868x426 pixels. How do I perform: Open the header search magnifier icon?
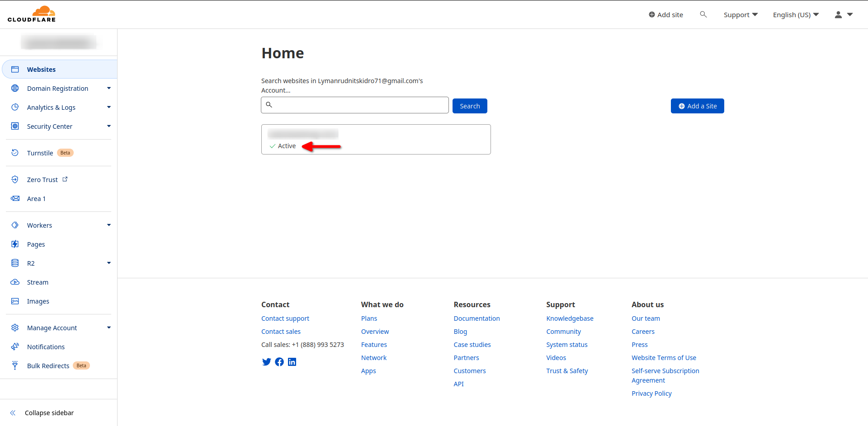703,14
